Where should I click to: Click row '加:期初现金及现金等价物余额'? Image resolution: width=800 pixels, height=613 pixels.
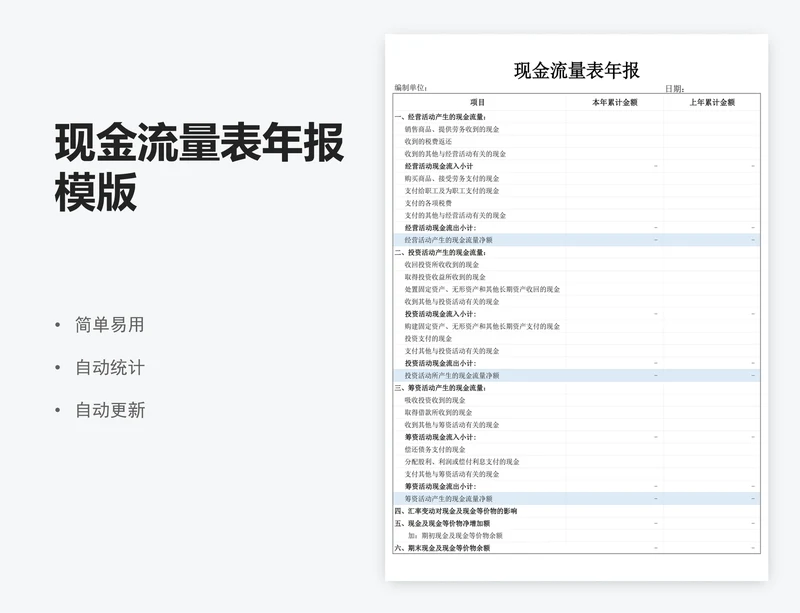tap(577, 535)
